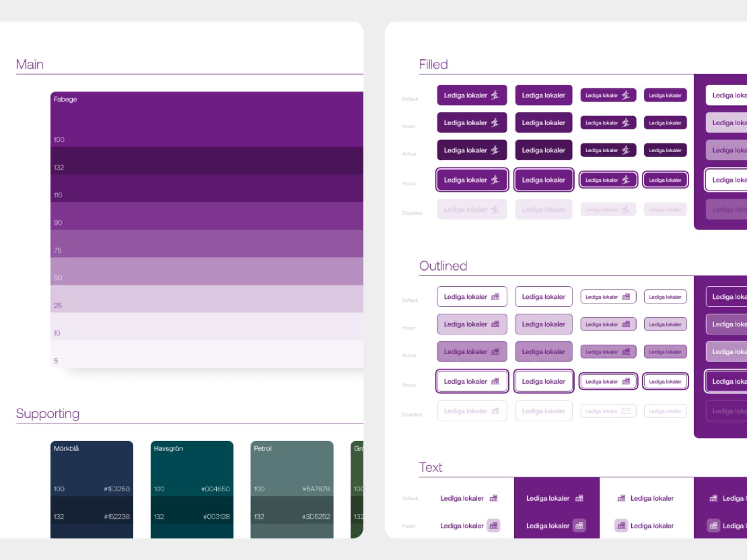This screenshot has width=747, height=560.
Task: Select the Fabege 100 main color band
Action: click(207, 119)
